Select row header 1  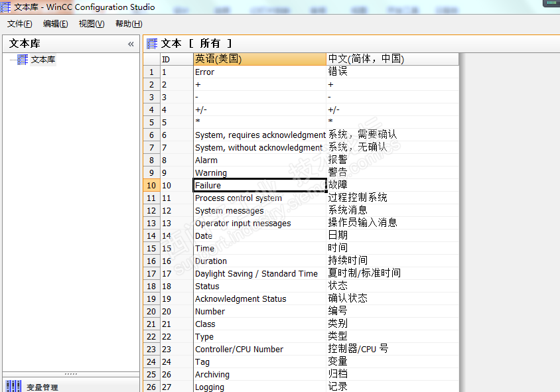tap(151, 72)
